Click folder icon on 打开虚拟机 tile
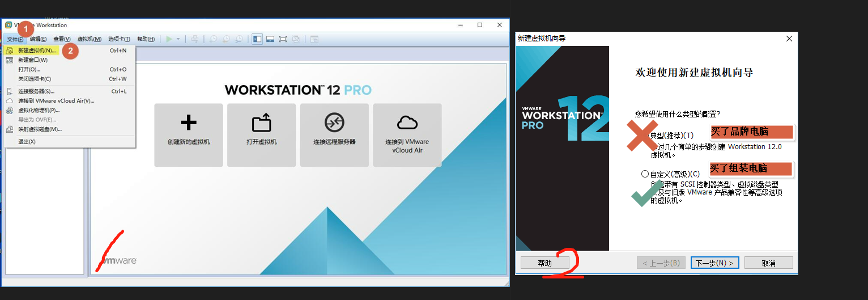Screen dimensions: 868x300 pos(261,122)
